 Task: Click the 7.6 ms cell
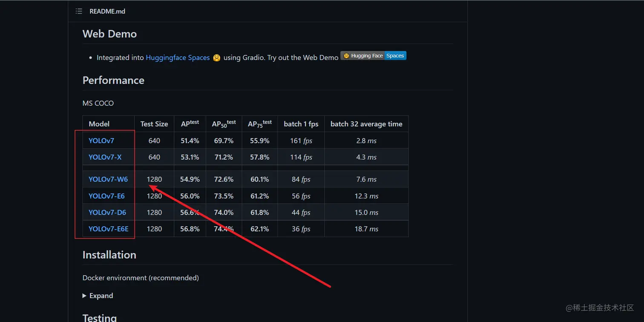(x=366, y=179)
